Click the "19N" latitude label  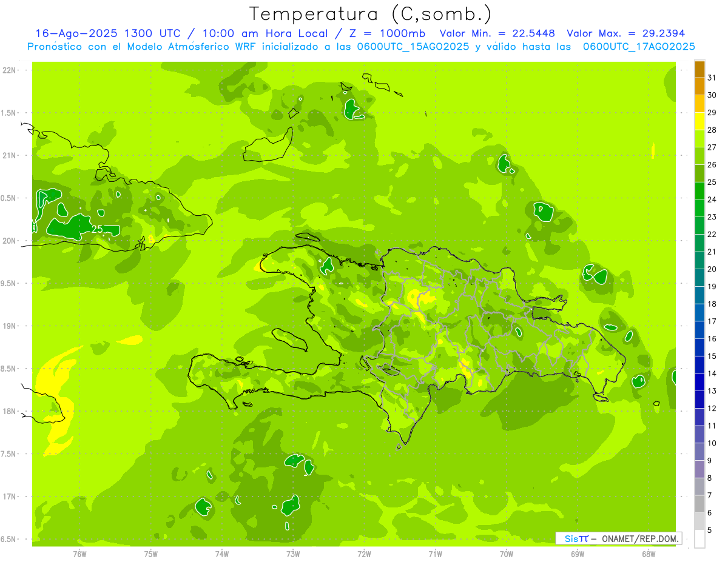click(x=8, y=326)
